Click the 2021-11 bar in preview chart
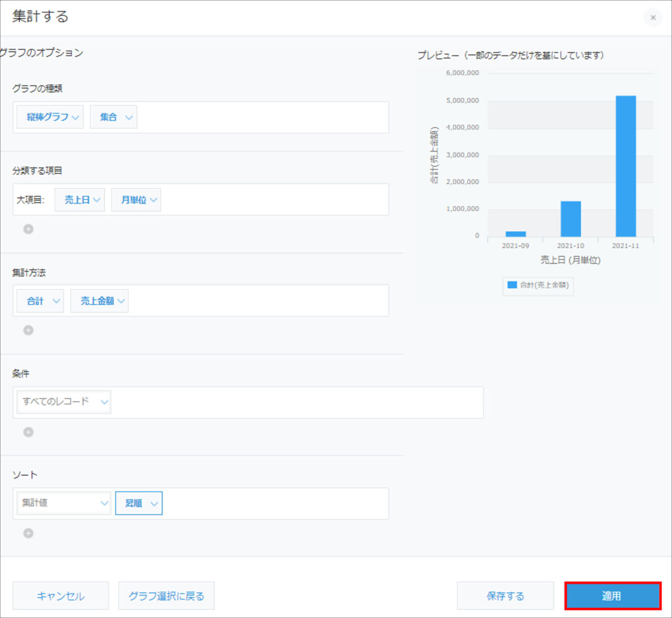This screenshot has width=672, height=618. (x=626, y=166)
